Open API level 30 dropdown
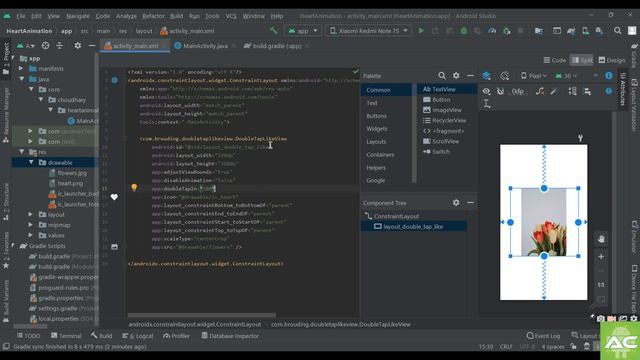 point(566,76)
